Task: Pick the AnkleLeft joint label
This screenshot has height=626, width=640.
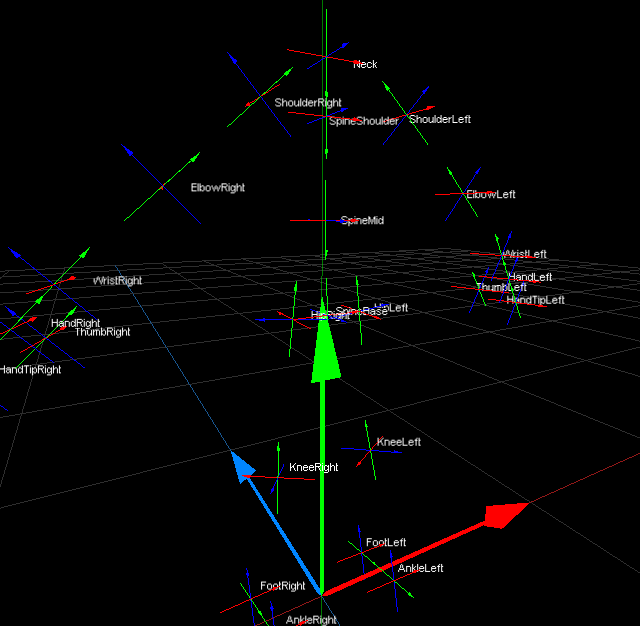Action: click(420, 569)
